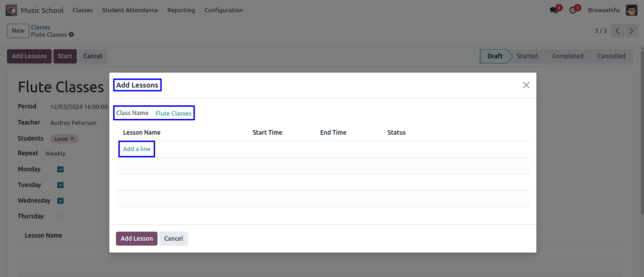Click the Teacher field Audrey Peterson
This screenshot has height=277, width=644.
pyautogui.click(x=73, y=123)
